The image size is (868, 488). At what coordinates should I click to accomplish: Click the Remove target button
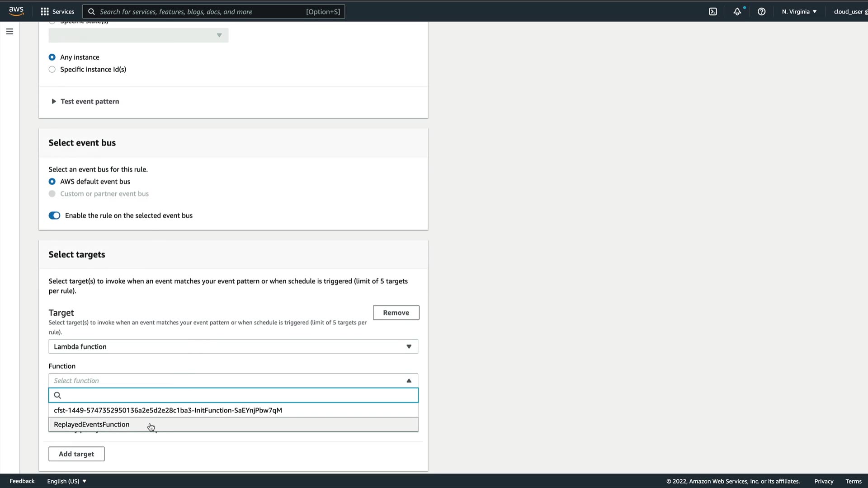(x=396, y=313)
